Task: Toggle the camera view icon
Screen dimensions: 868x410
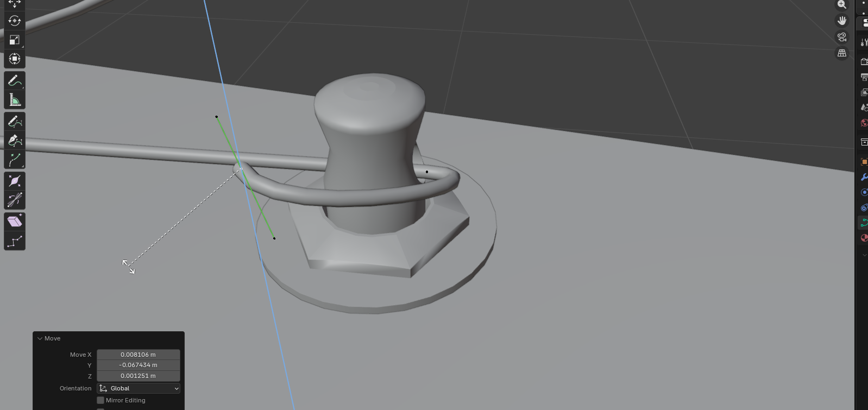Action: [x=842, y=37]
